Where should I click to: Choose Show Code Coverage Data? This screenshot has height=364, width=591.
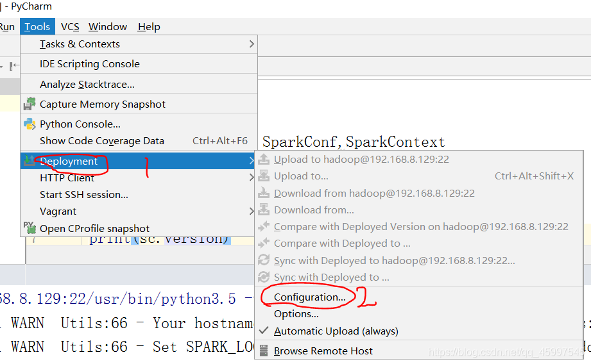point(139,141)
